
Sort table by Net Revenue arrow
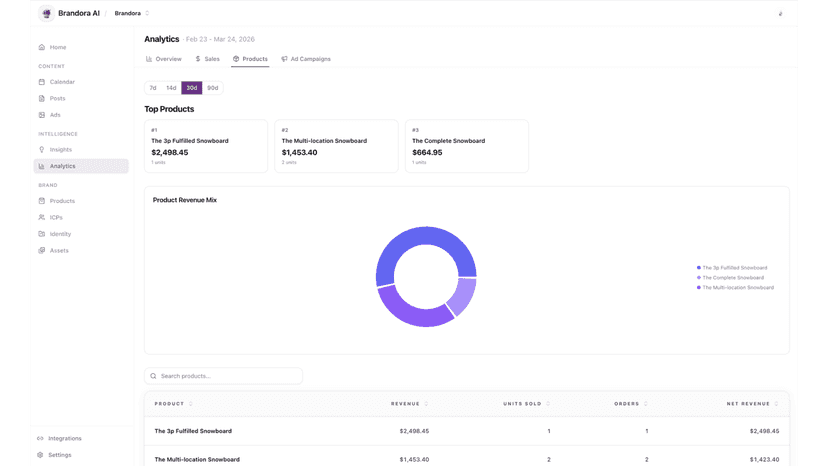point(776,404)
